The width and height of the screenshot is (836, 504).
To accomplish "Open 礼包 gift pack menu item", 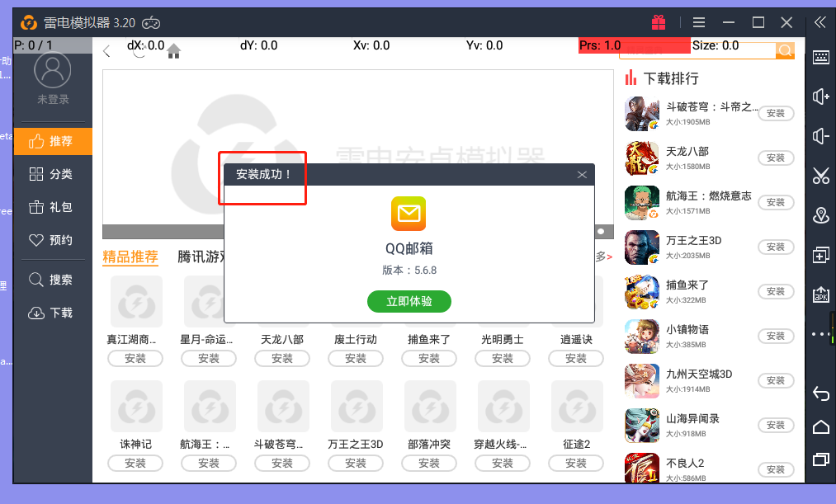I will tap(53, 207).
